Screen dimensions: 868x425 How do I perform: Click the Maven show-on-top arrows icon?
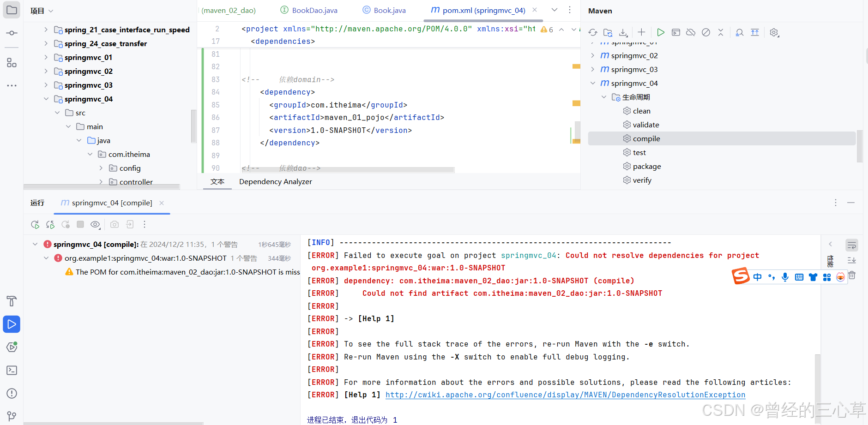pos(755,32)
